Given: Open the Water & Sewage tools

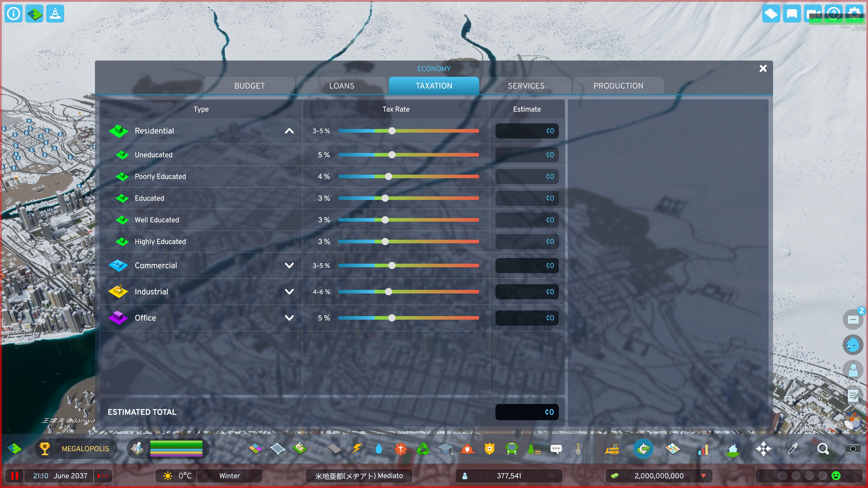Looking at the screenshot, I should (379, 449).
